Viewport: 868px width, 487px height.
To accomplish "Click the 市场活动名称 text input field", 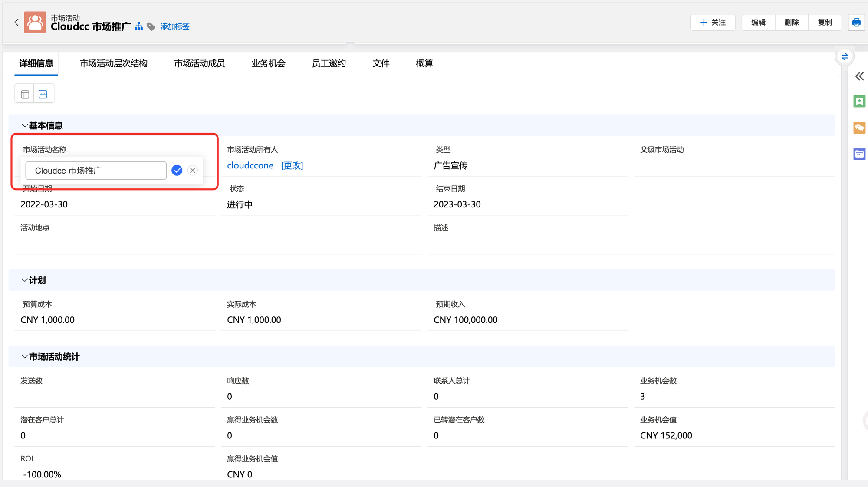I will coord(96,171).
